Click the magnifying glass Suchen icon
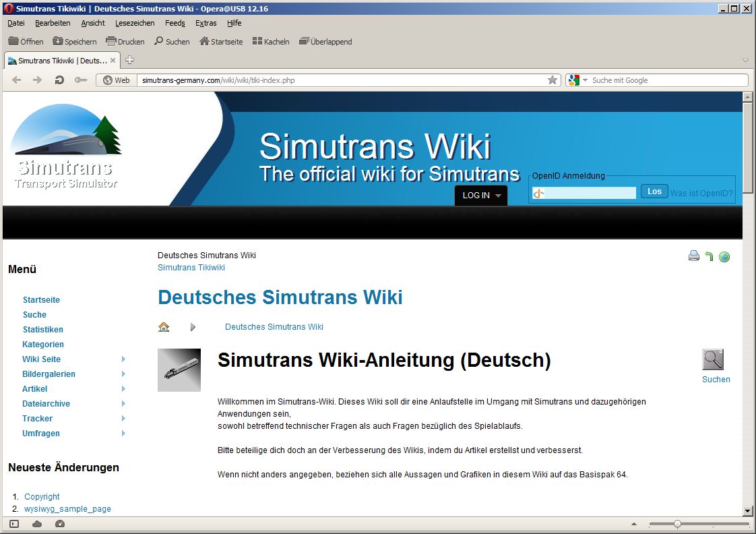This screenshot has height=534, width=756. [x=713, y=359]
